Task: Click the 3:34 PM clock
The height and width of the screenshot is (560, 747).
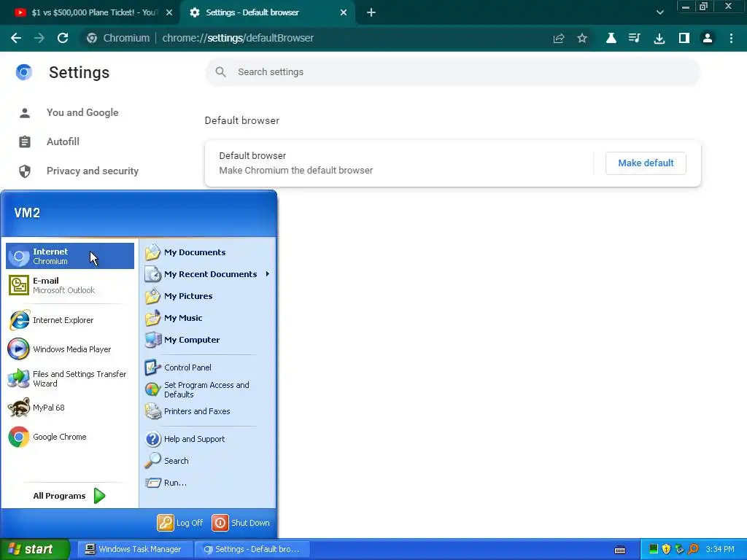Action: [x=719, y=549]
